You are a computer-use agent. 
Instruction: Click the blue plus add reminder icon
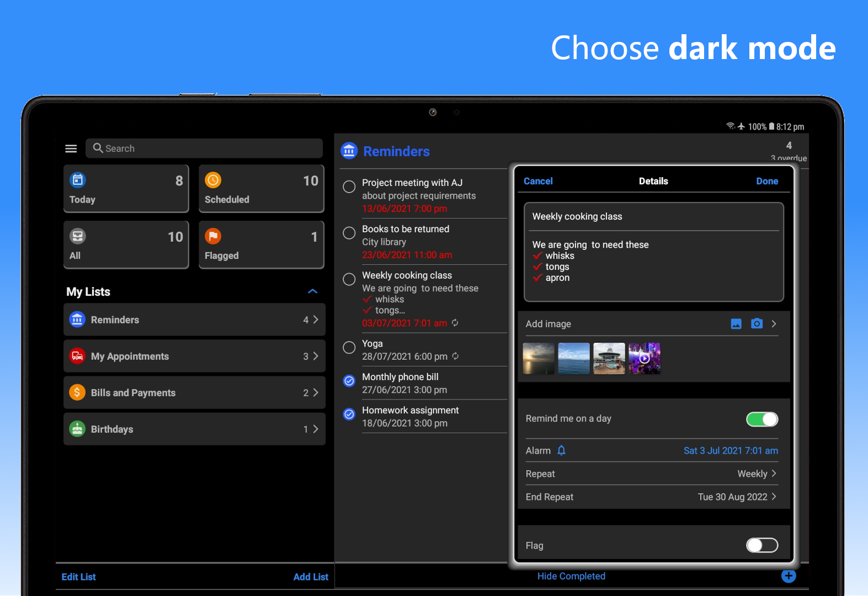[x=789, y=576]
